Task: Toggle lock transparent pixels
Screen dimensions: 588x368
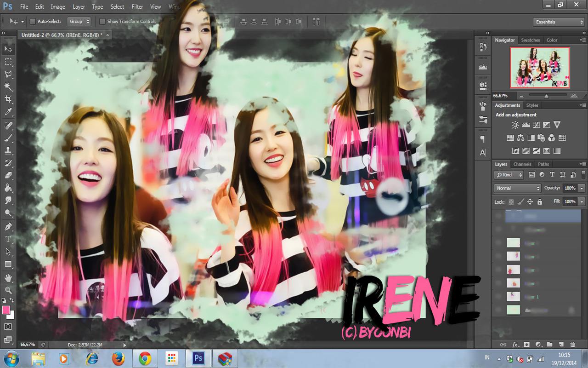Action: pos(511,201)
